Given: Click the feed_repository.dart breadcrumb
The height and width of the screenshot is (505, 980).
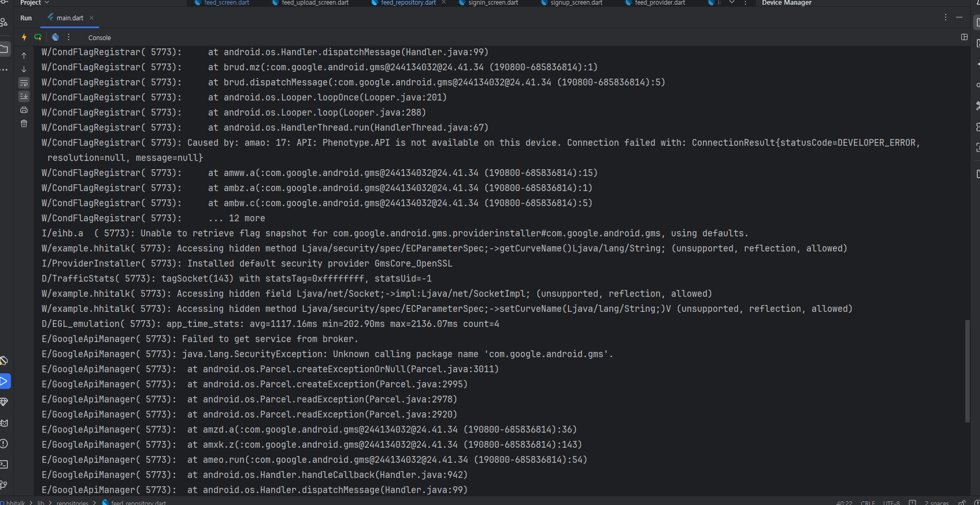Looking at the screenshot, I should 134,502.
